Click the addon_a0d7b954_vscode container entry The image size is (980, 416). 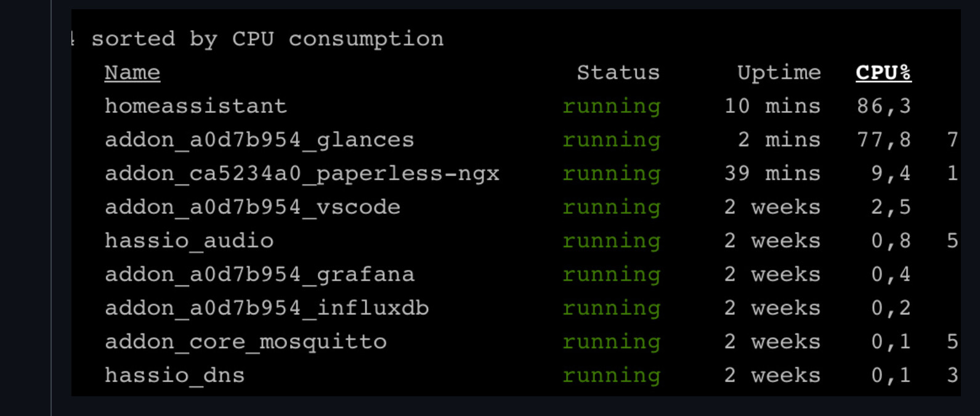[253, 207]
